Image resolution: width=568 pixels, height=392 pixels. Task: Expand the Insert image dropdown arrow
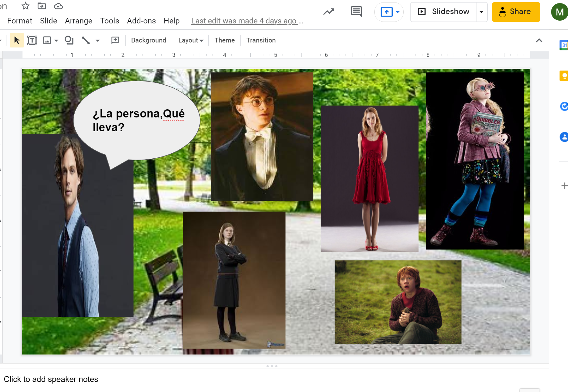(x=56, y=41)
